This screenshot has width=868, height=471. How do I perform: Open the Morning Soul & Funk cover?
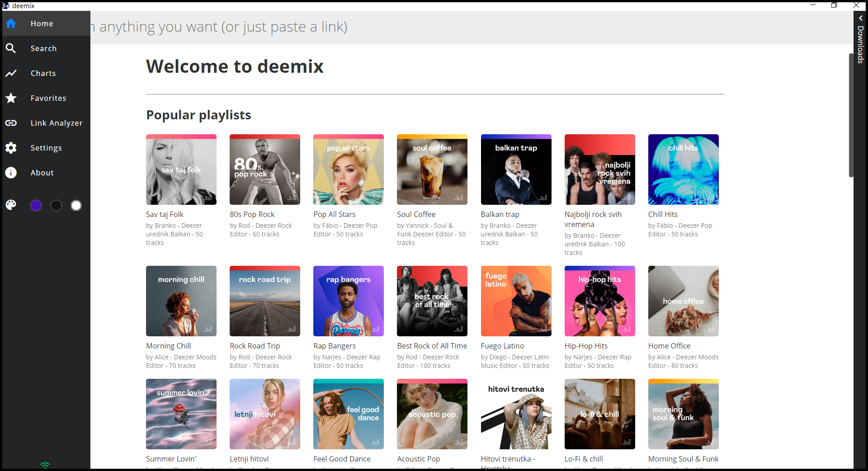(684, 414)
